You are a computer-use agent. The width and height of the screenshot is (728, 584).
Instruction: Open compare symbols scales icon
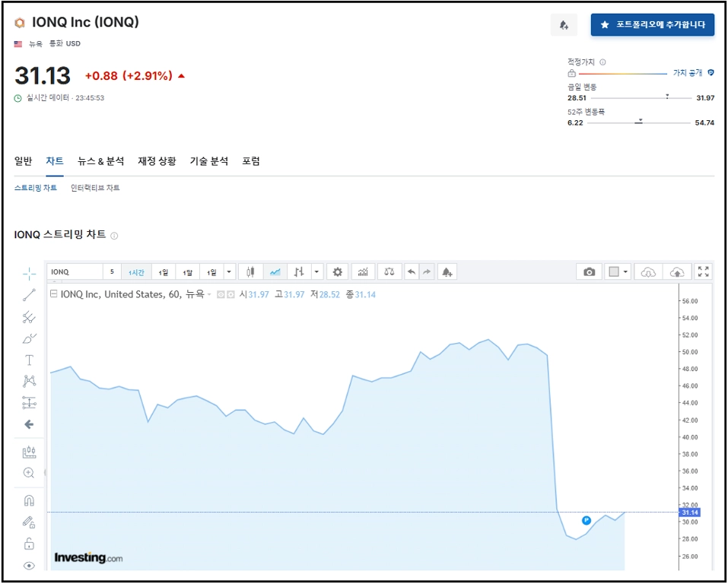389,272
